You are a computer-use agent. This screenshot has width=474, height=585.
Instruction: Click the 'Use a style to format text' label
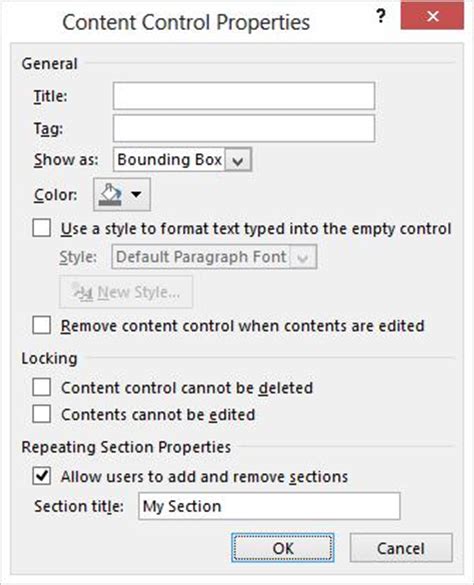click(256, 228)
